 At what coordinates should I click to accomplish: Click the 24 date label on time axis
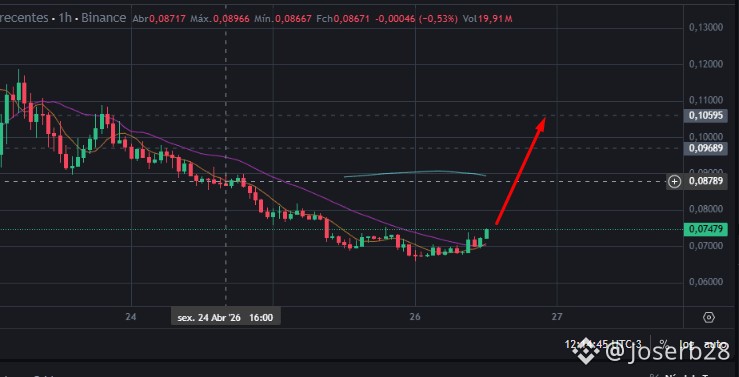pos(131,317)
